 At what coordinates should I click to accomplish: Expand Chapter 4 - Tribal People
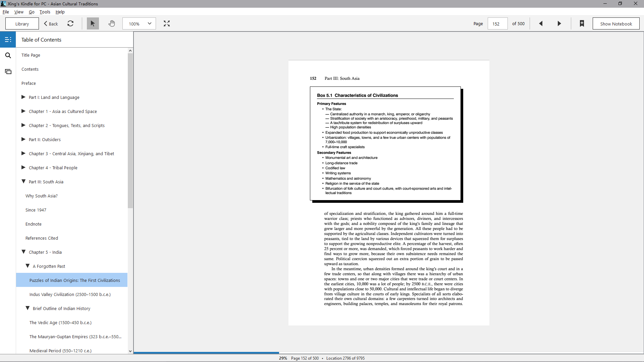pos(23,167)
